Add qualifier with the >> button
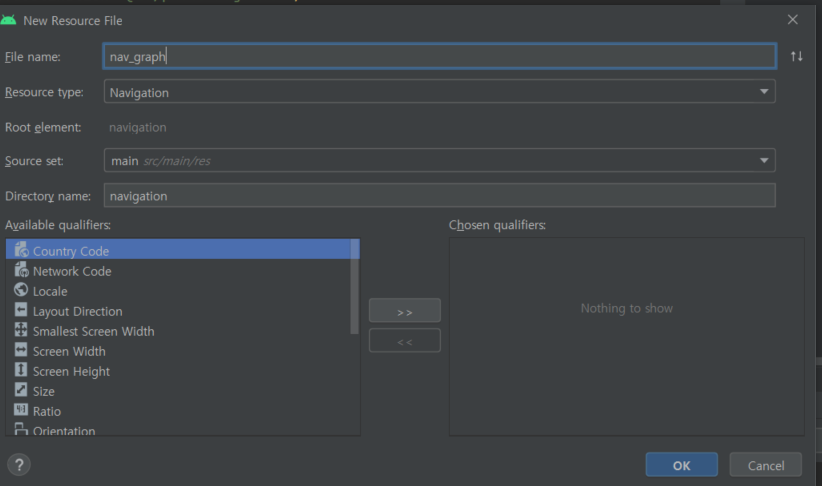The width and height of the screenshot is (822, 486). click(405, 311)
